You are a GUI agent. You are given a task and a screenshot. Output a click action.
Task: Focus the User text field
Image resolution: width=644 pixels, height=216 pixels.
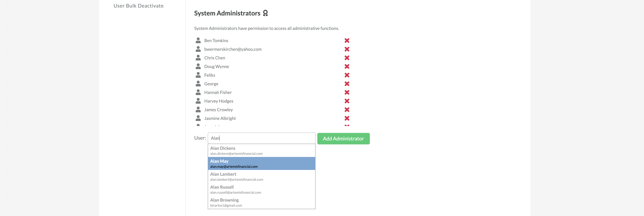[261, 138]
